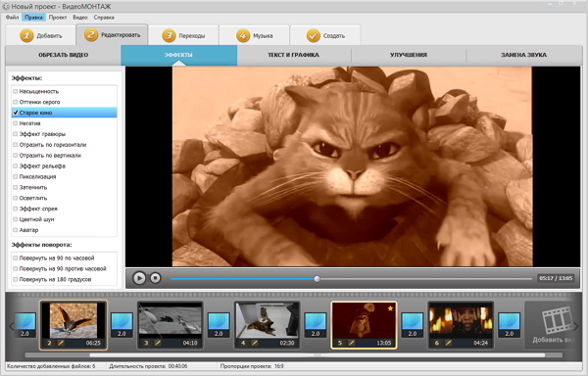Switch to Обрезать видео section
Viewport: 588px width, 376px height.
point(63,55)
